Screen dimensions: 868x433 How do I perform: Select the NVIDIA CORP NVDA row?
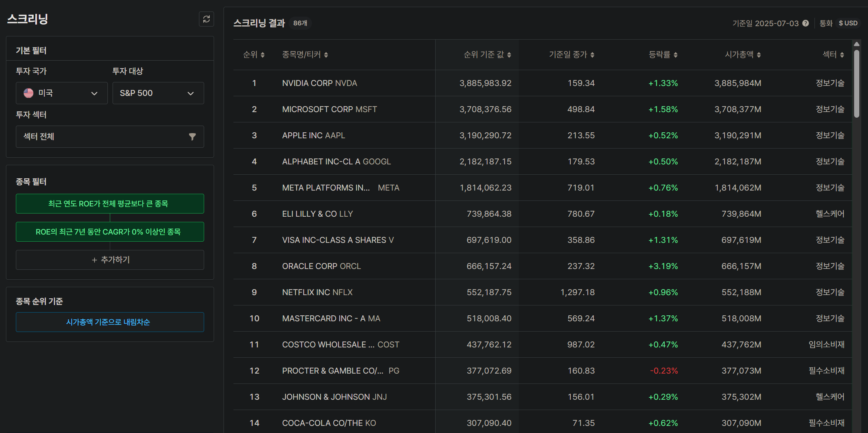click(x=542, y=83)
